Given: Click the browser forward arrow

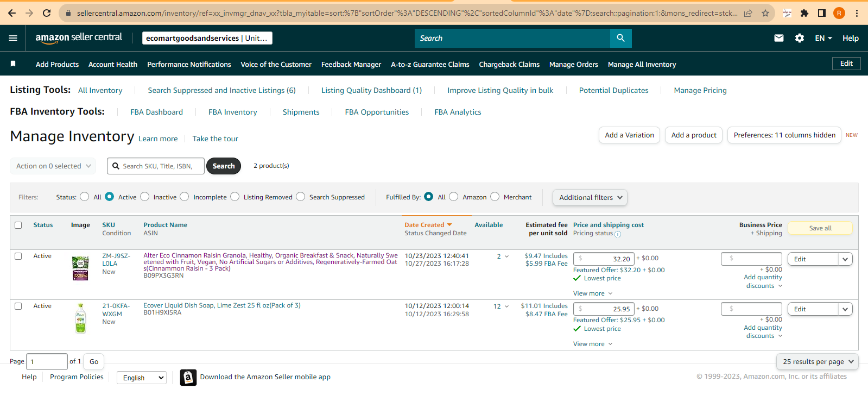Looking at the screenshot, I should pos(29,13).
